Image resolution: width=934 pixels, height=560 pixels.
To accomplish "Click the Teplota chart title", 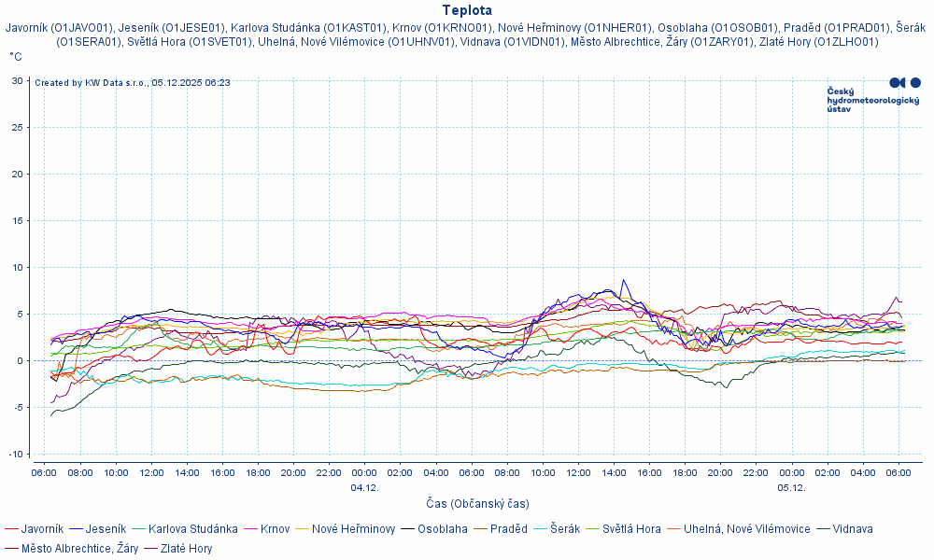I will pyautogui.click(x=467, y=10).
